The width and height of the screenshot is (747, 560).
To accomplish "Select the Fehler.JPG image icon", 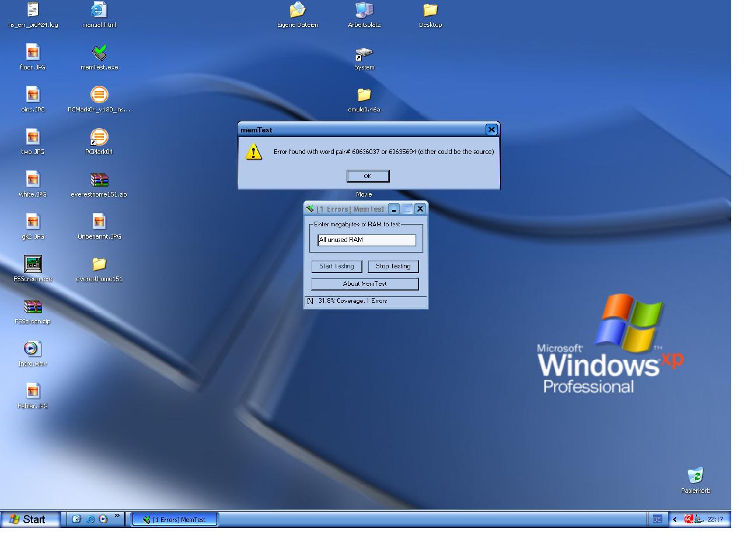I will click(x=33, y=391).
